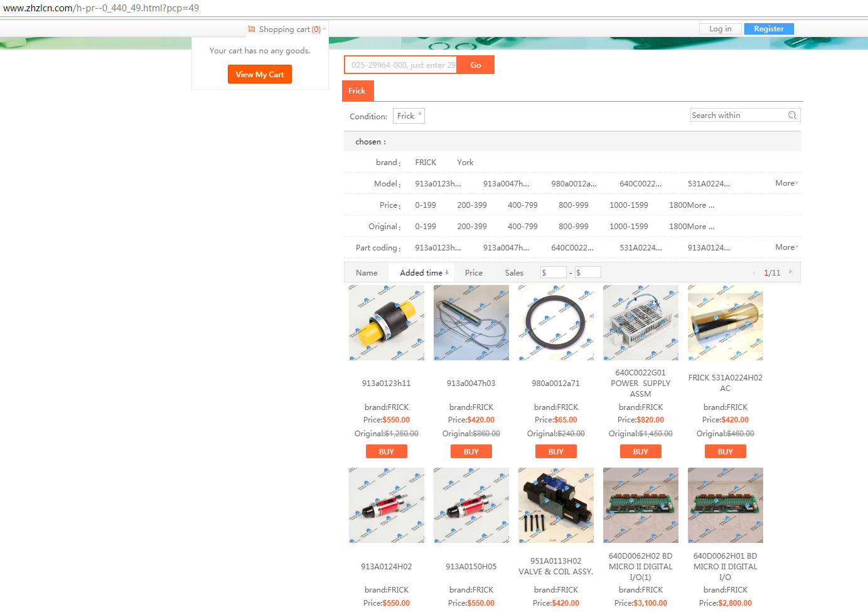
Task: Open the 980a0012a71 ring product thumbnail
Action: (x=555, y=323)
